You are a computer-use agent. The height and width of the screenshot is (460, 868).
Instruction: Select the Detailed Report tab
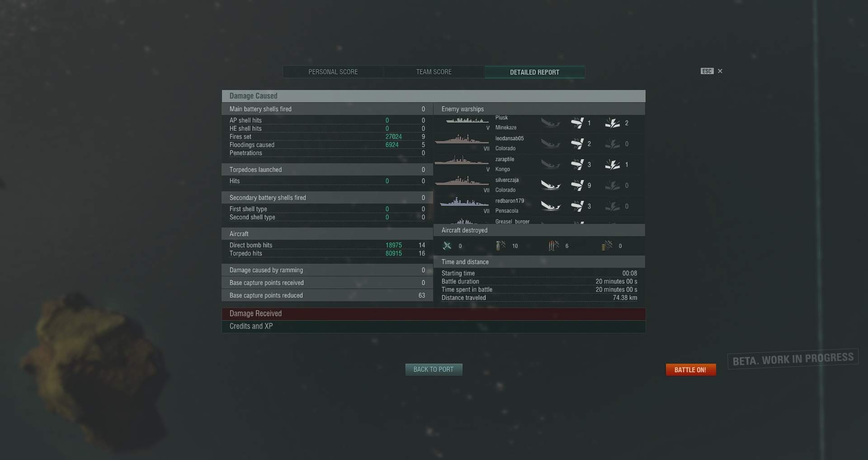(x=535, y=72)
